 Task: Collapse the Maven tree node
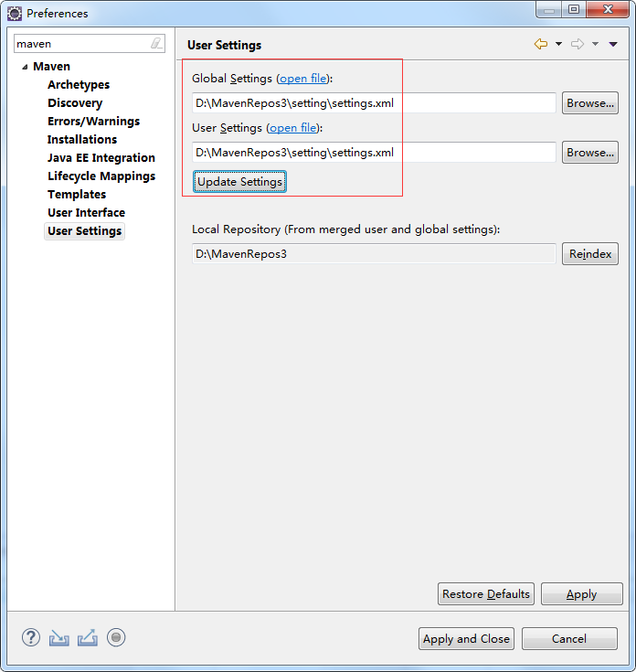[x=25, y=67]
